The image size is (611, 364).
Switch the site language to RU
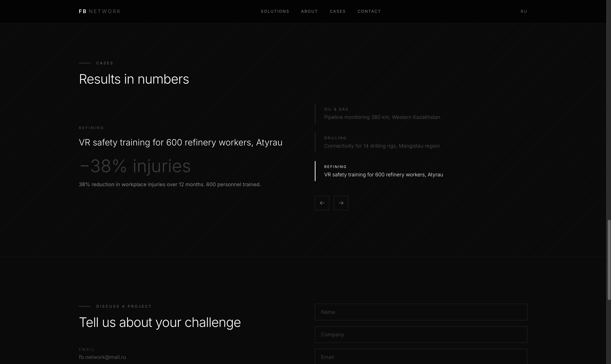point(524,11)
